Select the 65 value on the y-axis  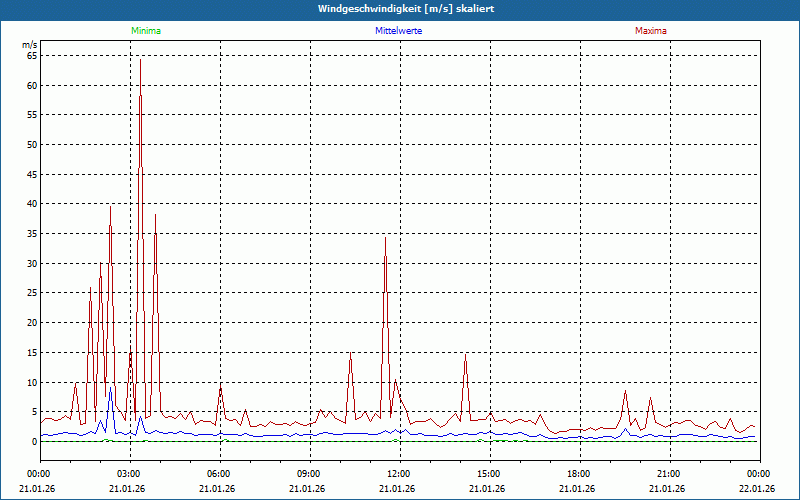pos(31,56)
